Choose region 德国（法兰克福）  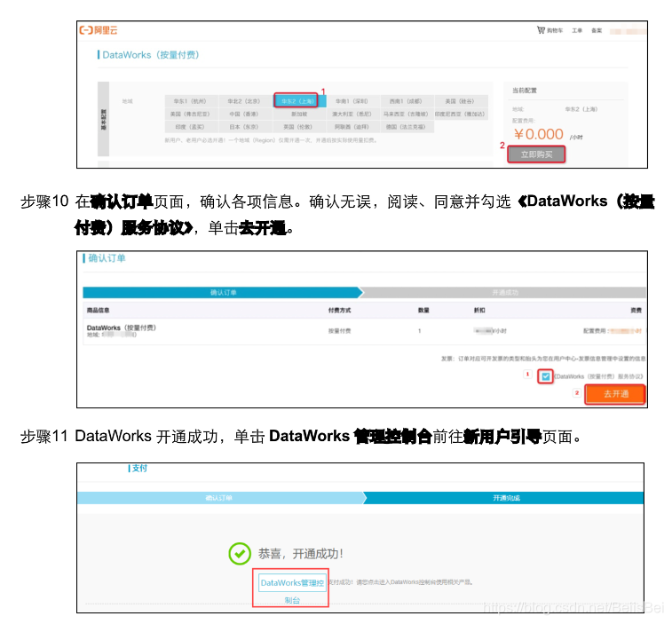[407, 127]
